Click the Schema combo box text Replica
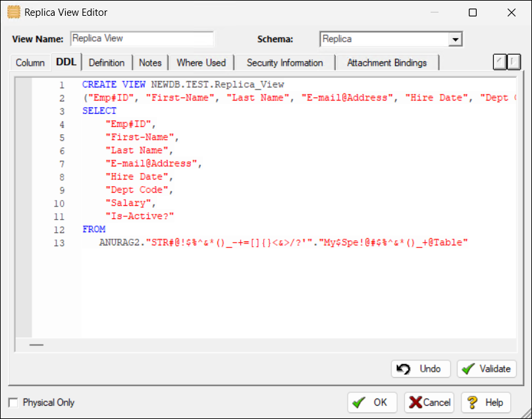 tap(337, 39)
